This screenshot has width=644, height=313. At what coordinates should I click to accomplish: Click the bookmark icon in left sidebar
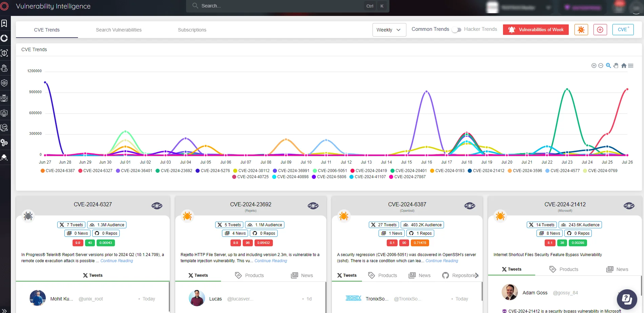tap(4, 23)
